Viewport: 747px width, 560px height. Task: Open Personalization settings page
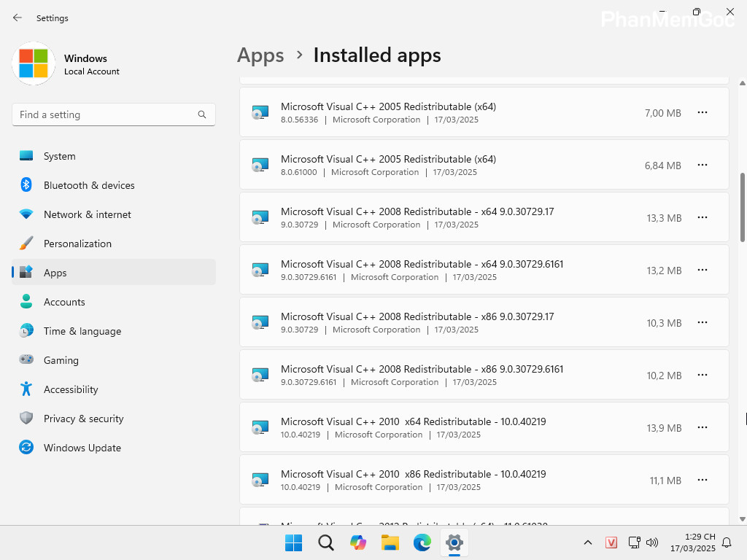(77, 244)
